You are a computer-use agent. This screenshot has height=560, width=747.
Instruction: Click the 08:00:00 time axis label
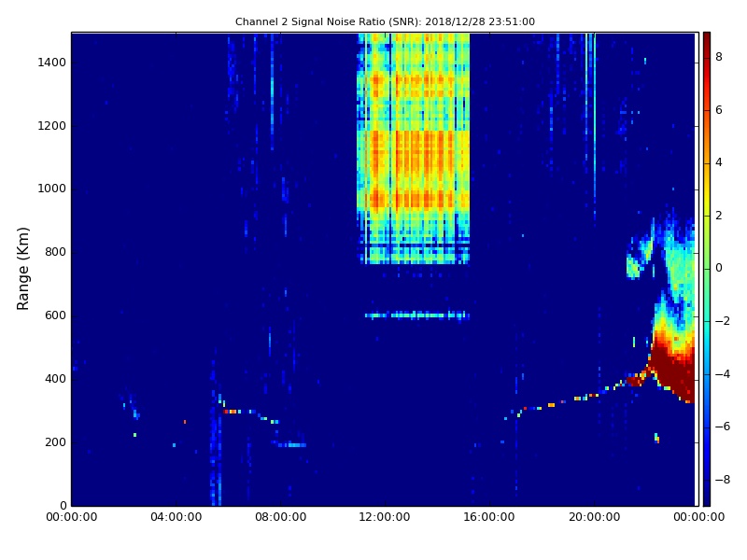[281, 517]
